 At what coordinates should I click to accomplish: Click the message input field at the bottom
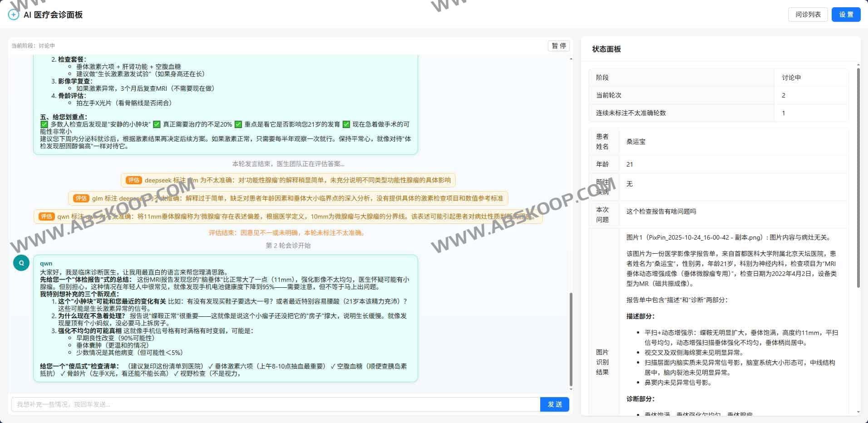[x=272, y=404]
